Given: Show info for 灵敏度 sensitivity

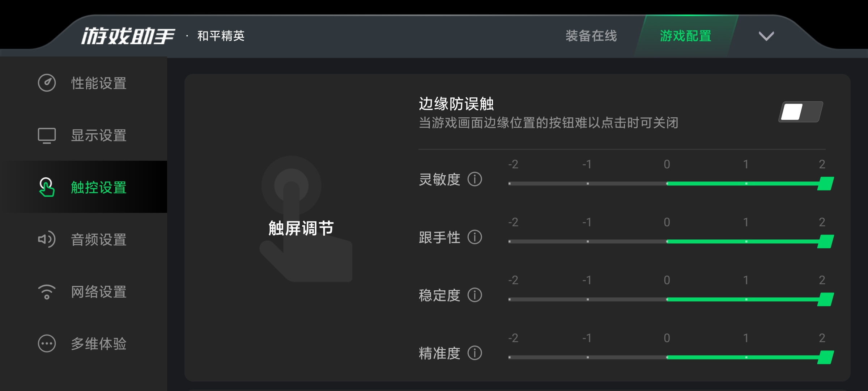Looking at the screenshot, I should [475, 179].
